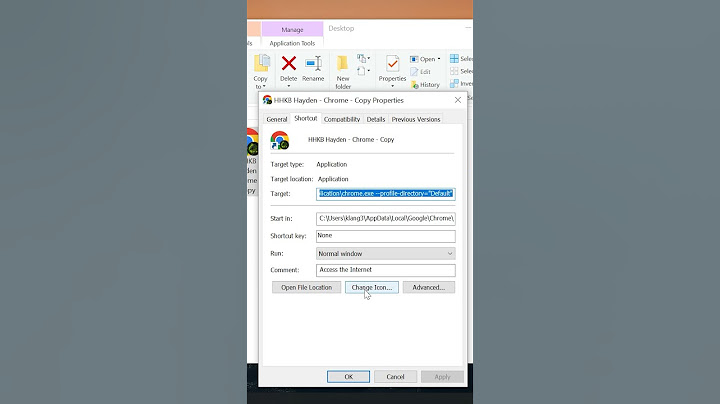
Task: Click the Easy access icon in ribbon
Action: [x=361, y=71]
